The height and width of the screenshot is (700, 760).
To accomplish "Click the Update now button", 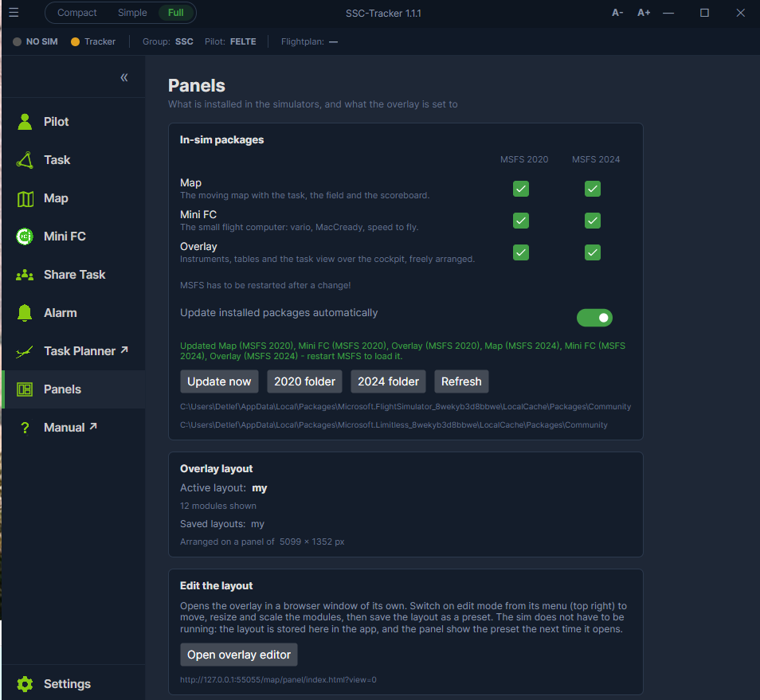I will (x=219, y=381).
